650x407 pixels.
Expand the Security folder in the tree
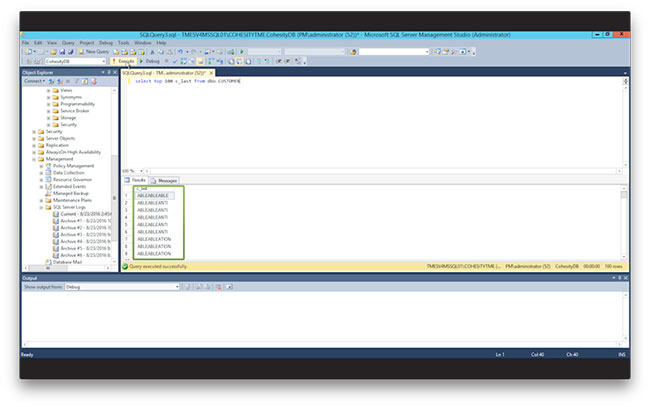pyautogui.click(x=34, y=131)
